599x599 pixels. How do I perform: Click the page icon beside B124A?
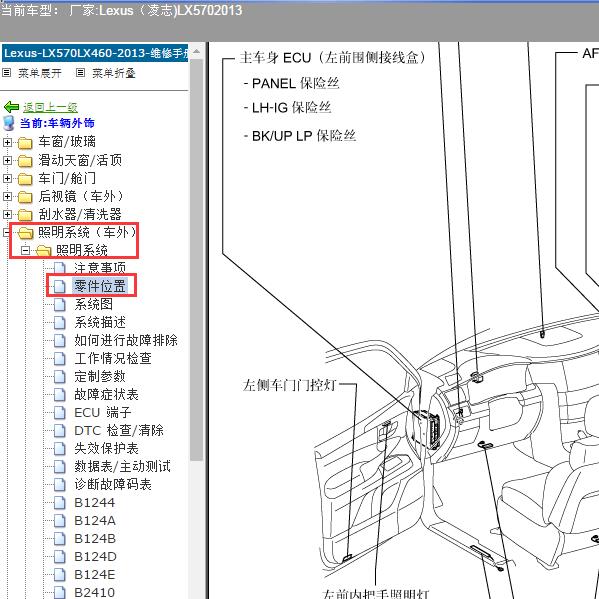[60, 521]
